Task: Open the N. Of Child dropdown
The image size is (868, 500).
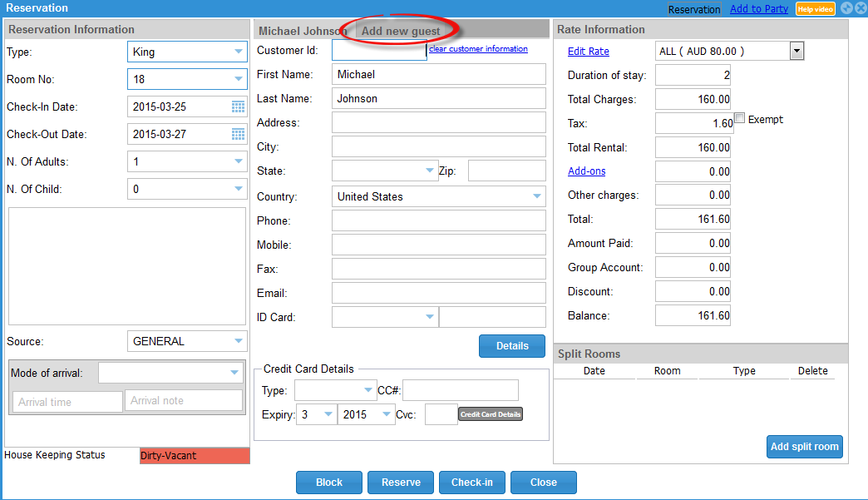Action: [187, 189]
